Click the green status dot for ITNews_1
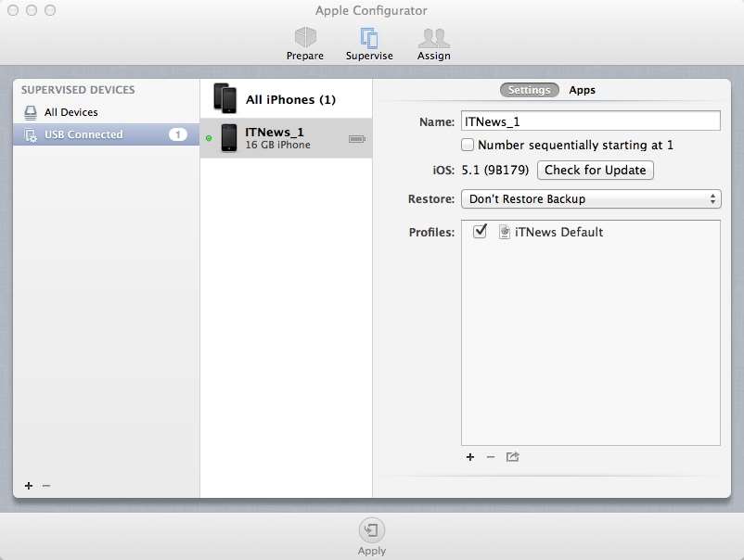The height and width of the screenshot is (560, 744). point(209,138)
